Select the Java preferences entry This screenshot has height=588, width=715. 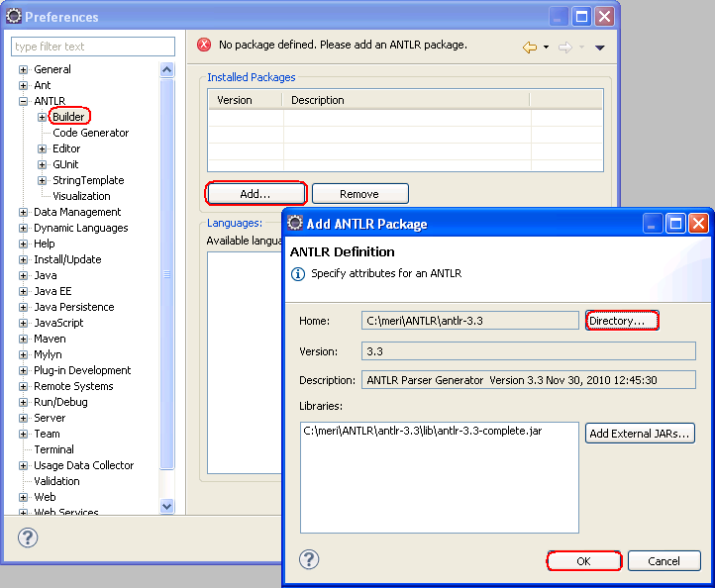[x=46, y=275]
